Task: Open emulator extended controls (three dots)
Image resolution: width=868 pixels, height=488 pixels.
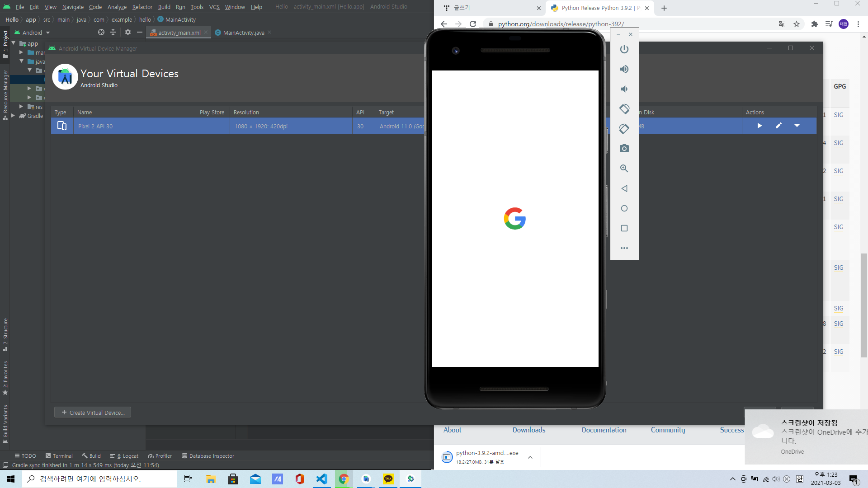Action: [x=624, y=248]
